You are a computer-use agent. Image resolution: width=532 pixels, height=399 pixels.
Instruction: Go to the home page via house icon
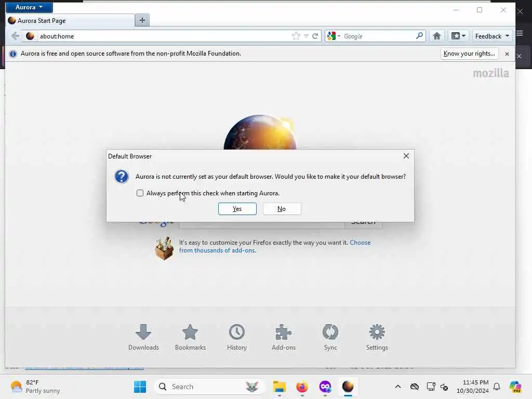click(436, 36)
